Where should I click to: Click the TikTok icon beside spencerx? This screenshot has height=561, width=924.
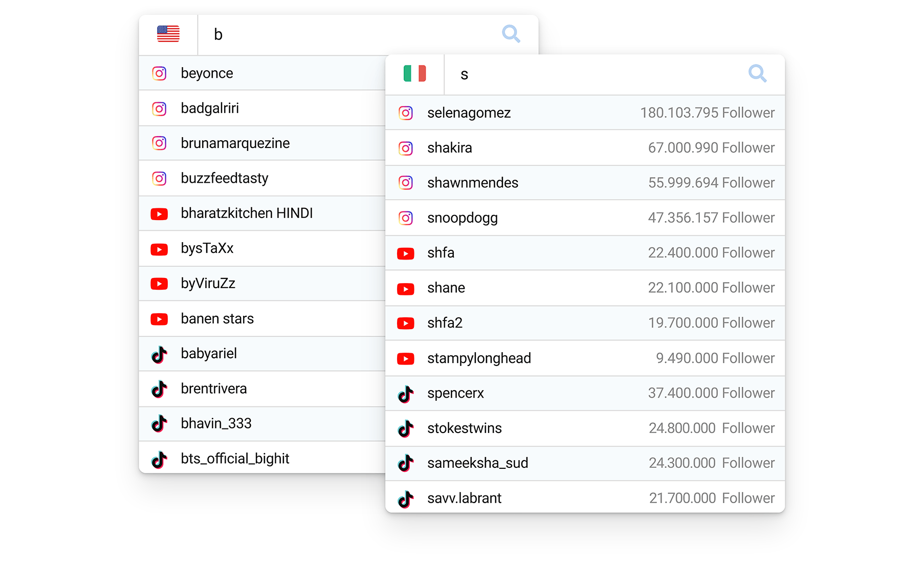coord(406,394)
